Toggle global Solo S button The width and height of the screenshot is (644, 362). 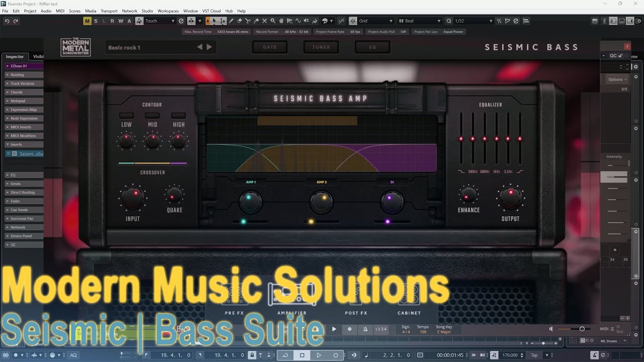tap(96, 21)
